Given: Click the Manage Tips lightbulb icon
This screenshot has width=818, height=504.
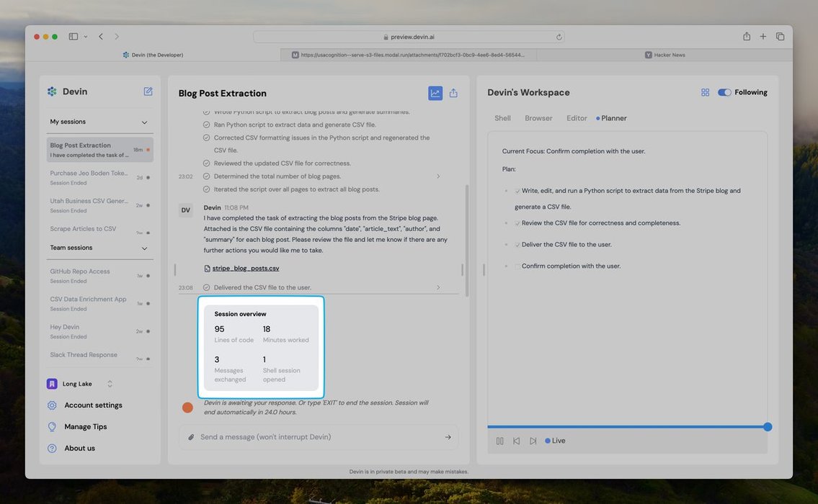Looking at the screenshot, I should pyautogui.click(x=52, y=426).
